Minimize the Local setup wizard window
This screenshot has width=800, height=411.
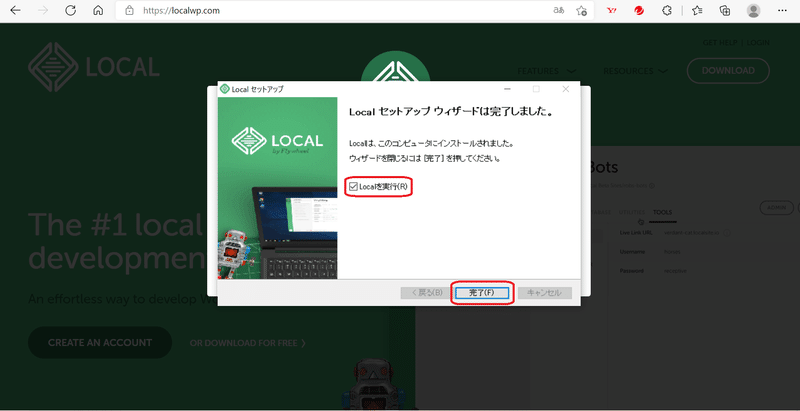pos(507,89)
